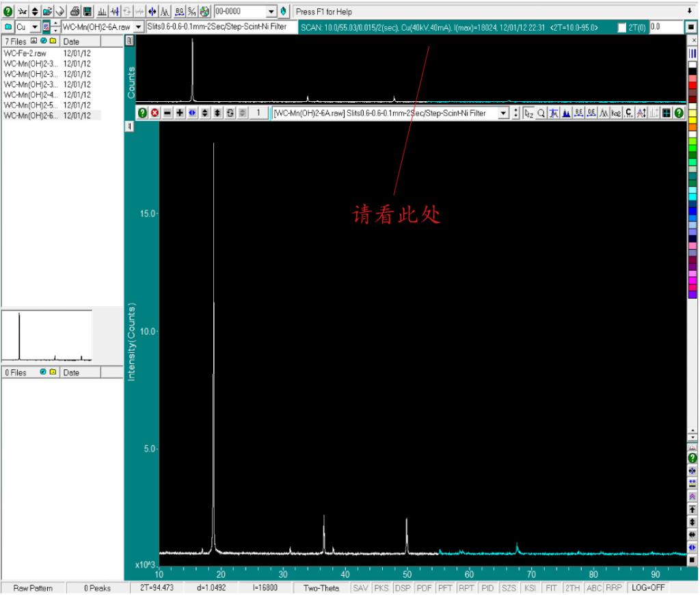Click the find peaks bar-chart icon
Viewport: 700px width, 595px height.
click(x=102, y=11)
